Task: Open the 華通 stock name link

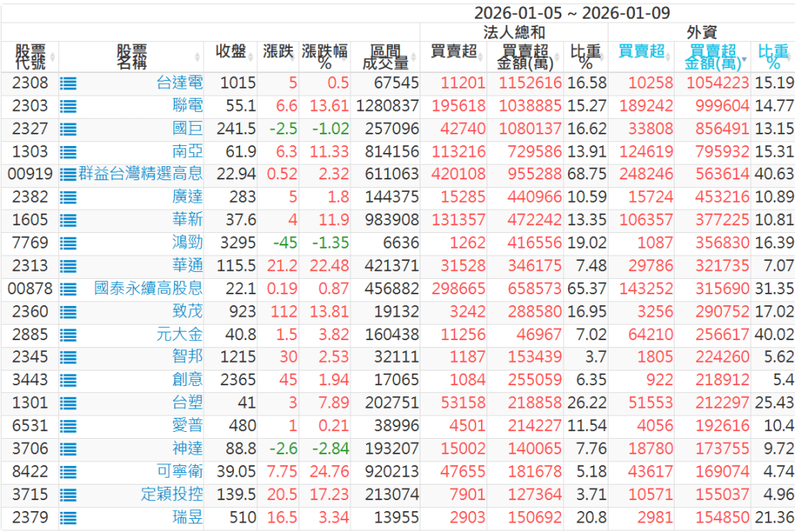Action: [x=187, y=266]
